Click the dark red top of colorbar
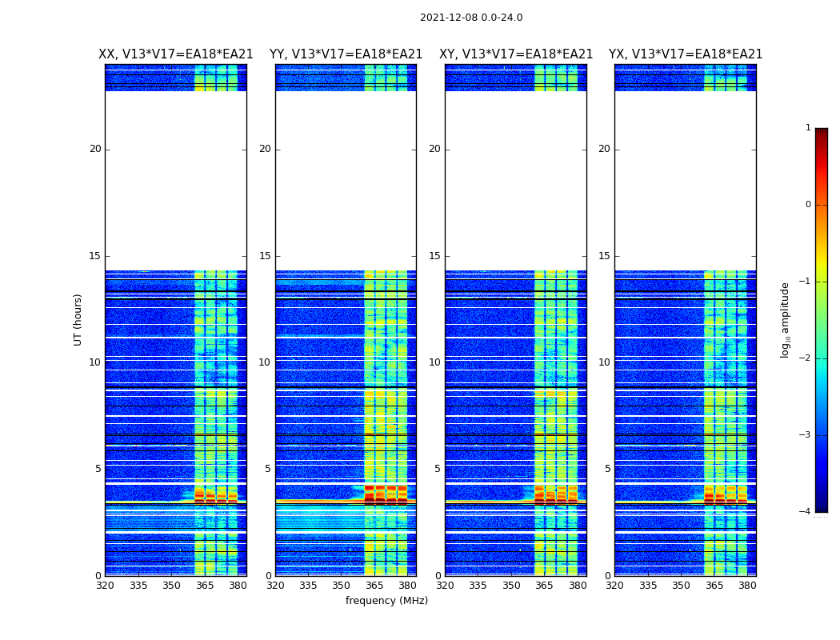This screenshot has height=640, width=840. coord(821,133)
